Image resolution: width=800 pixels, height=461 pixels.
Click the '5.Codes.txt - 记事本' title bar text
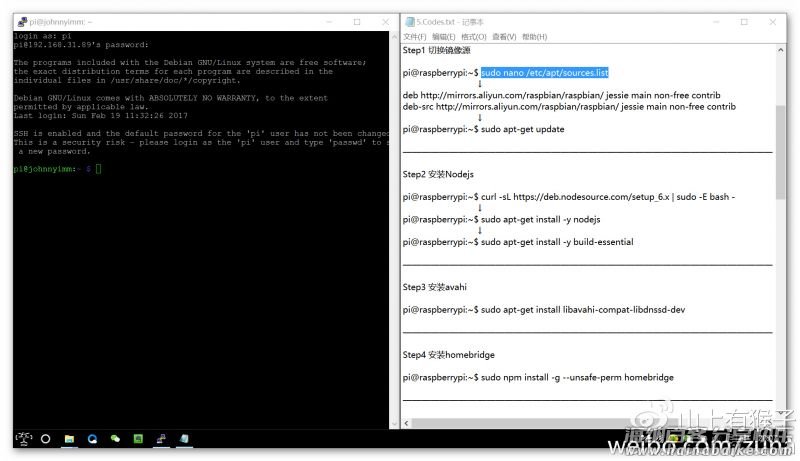coord(449,22)
